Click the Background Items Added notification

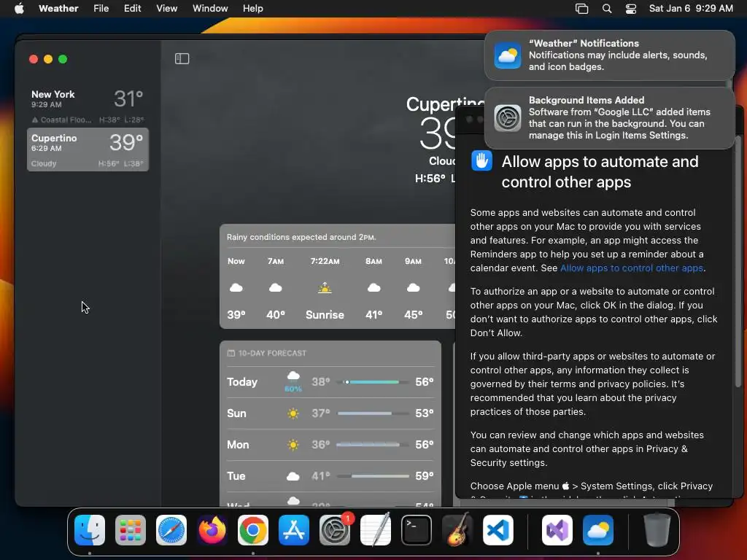click(609, 117)
